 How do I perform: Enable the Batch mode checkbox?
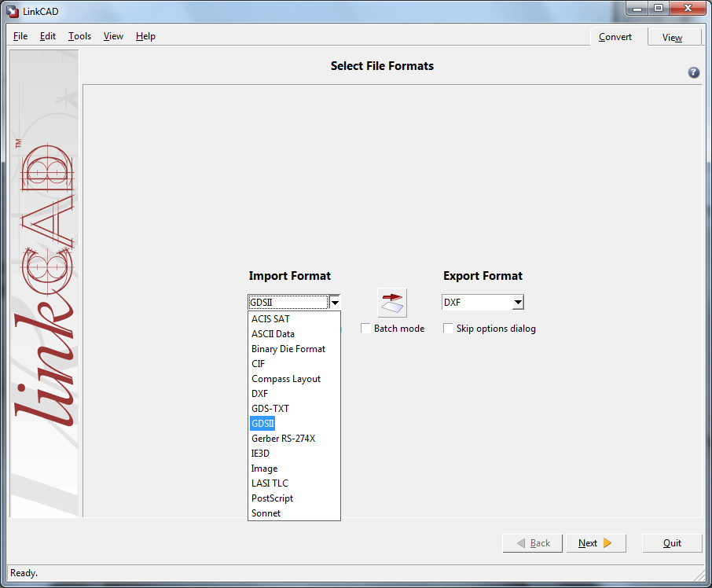[365, 329]
